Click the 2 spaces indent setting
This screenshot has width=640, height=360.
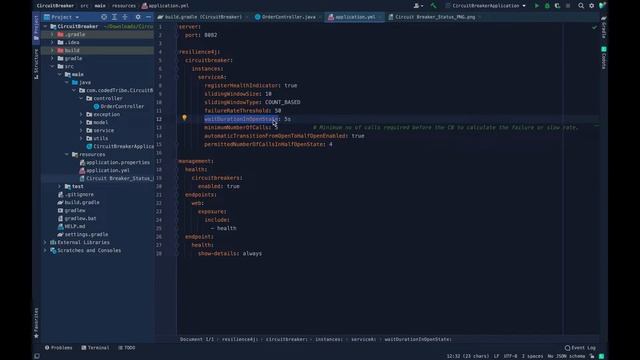pyautogui.click(x=532, y=356)
